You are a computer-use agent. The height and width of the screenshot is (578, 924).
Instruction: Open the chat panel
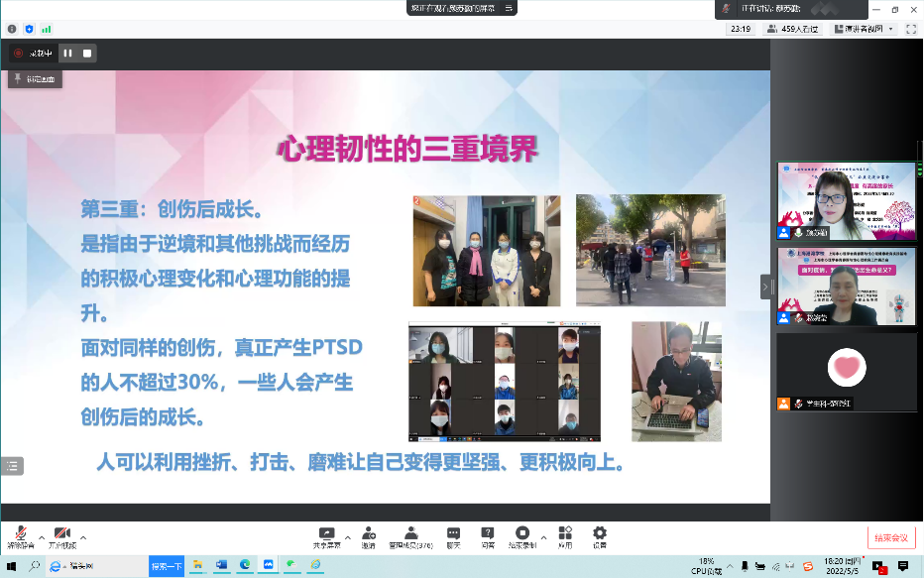coord(453,537)
